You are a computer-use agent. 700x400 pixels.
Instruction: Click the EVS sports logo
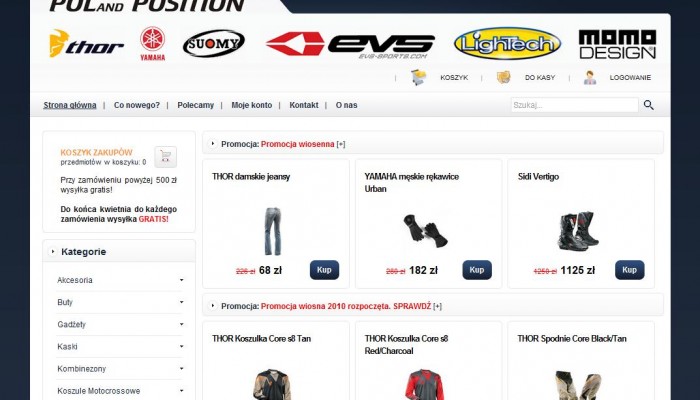coord(350,45)
